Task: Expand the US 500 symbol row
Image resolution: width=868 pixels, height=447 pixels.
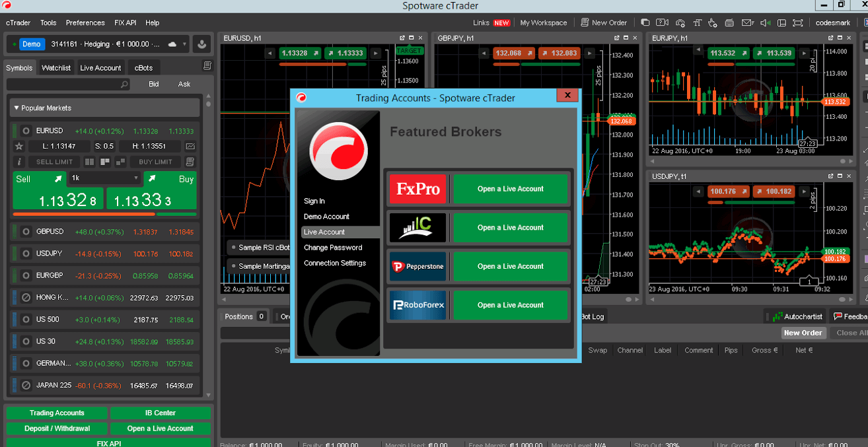Action: click(105, 320)
